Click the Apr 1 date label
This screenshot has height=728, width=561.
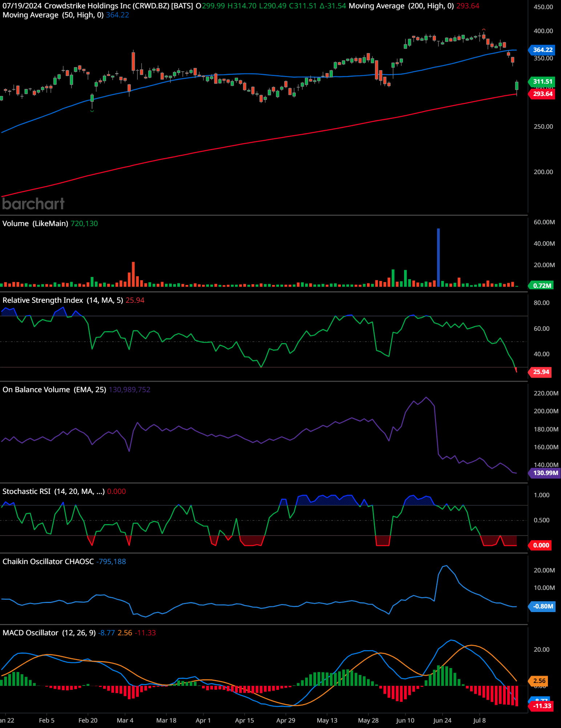click(x=203, y=720)
